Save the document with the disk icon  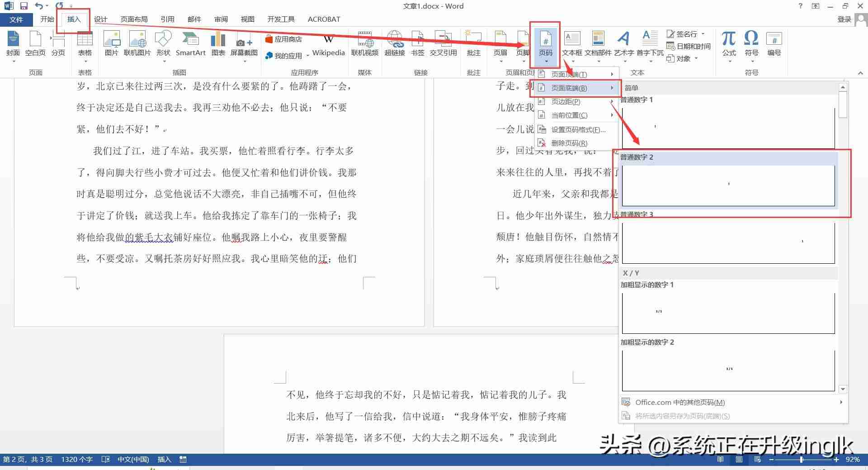click(24, 6)
